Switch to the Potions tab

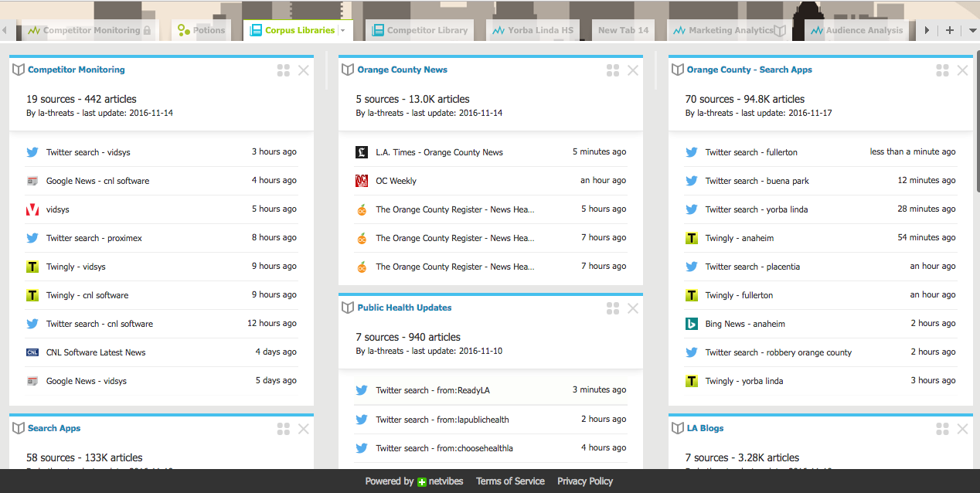[201, 30]
